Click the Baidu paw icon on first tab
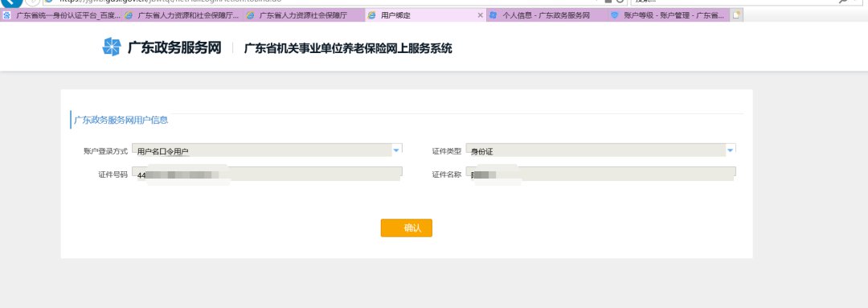The width and height of the screenshot is (868, 308). 6,15
